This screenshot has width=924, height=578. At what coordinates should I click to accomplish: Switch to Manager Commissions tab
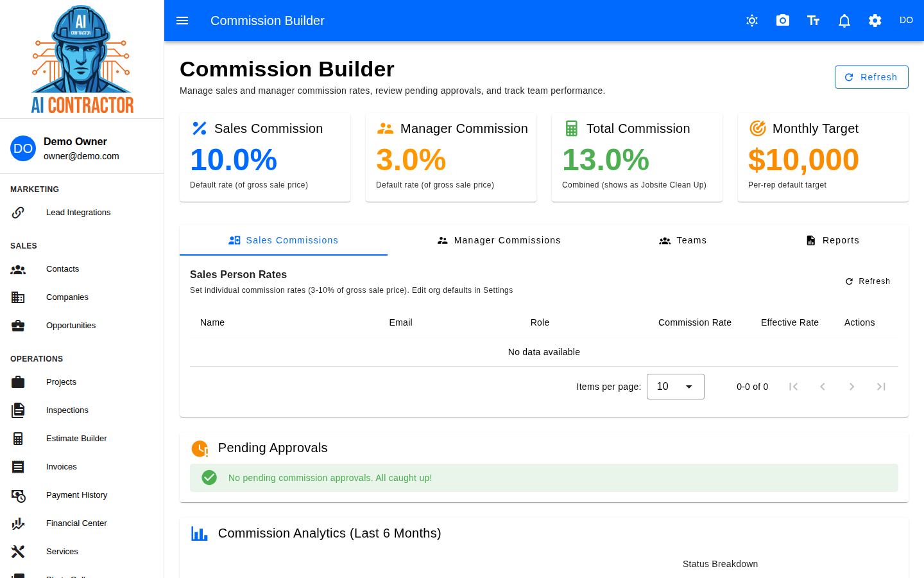coord(499,240)
